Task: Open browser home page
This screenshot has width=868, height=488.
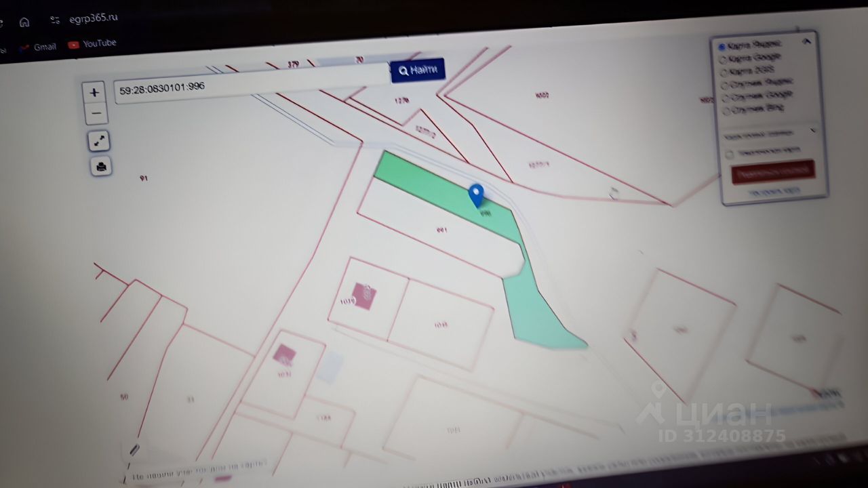Action: (24, 22)
